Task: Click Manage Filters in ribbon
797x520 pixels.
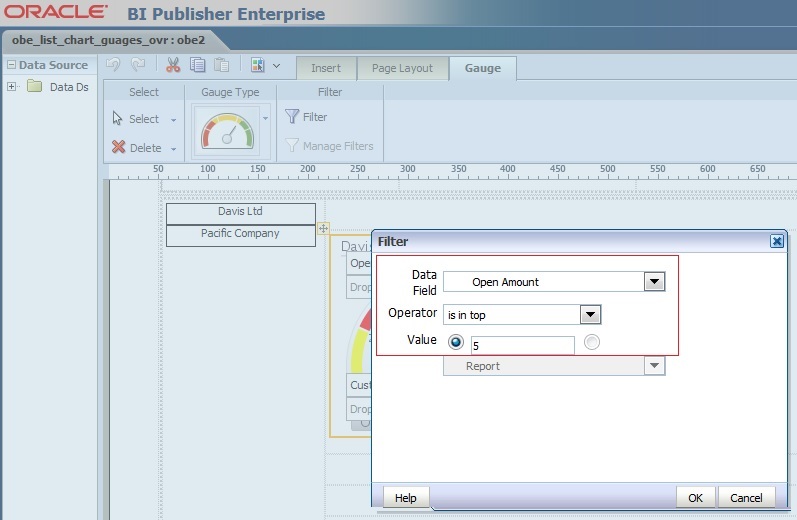Action: point(329,146)
